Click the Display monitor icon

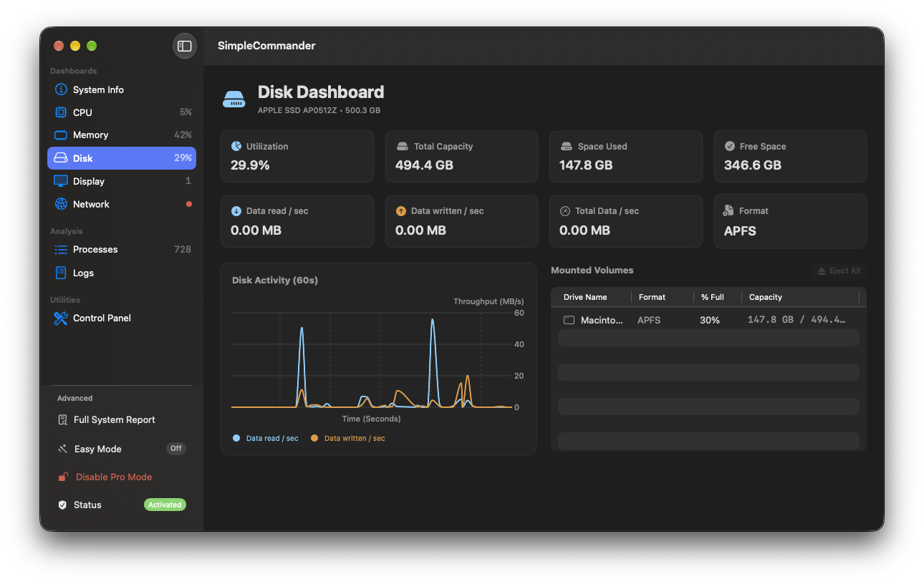tap(61, 181)
